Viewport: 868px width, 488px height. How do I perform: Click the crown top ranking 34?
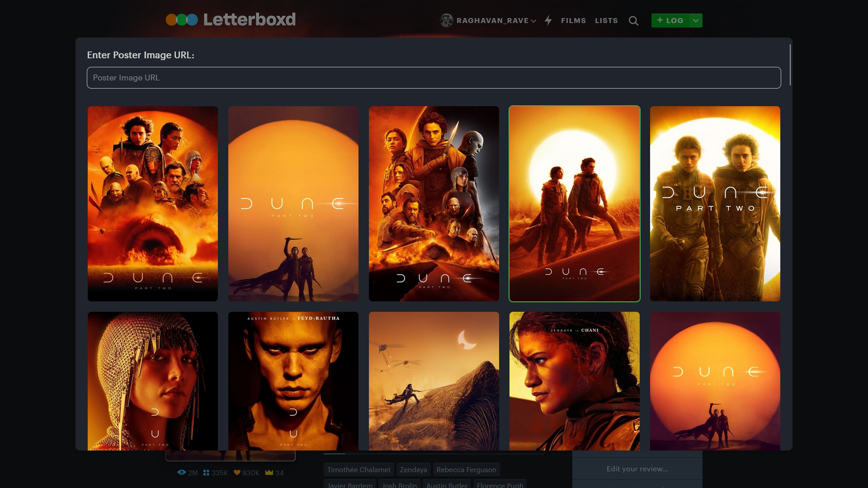[274, 473]
